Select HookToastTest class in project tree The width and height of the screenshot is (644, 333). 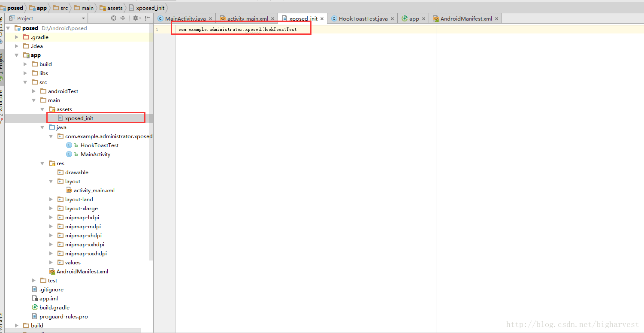(100, 145)
